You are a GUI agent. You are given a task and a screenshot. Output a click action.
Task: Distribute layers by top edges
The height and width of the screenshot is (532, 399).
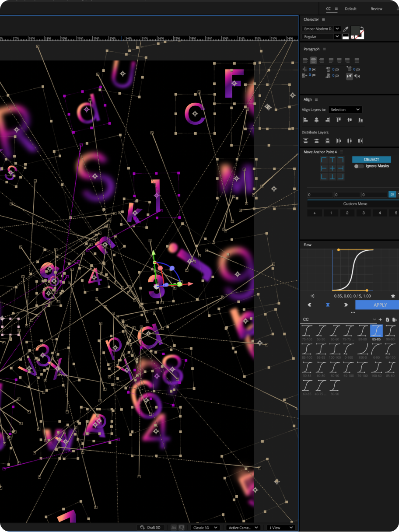(305, 141)
